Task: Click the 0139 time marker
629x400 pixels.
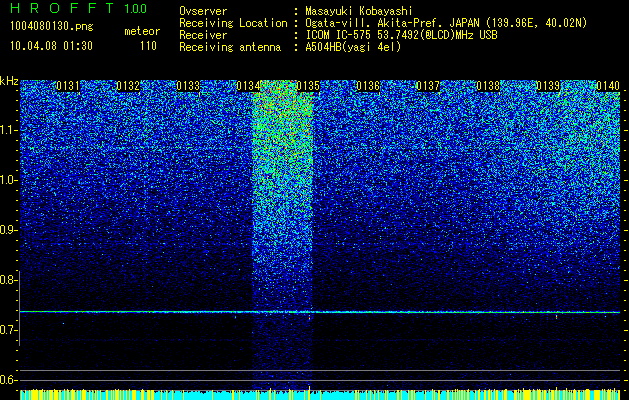Action: [548, 86]
